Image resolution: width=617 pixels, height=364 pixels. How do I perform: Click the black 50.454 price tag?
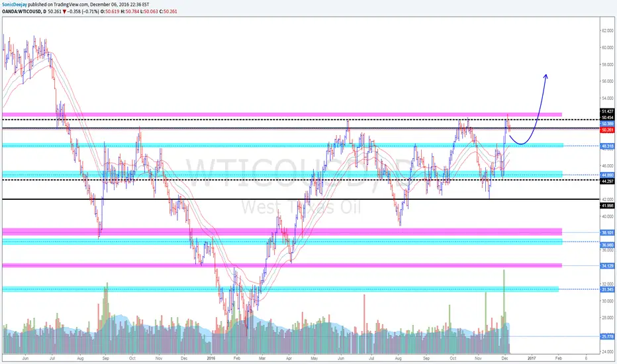[x=608, y=117]
